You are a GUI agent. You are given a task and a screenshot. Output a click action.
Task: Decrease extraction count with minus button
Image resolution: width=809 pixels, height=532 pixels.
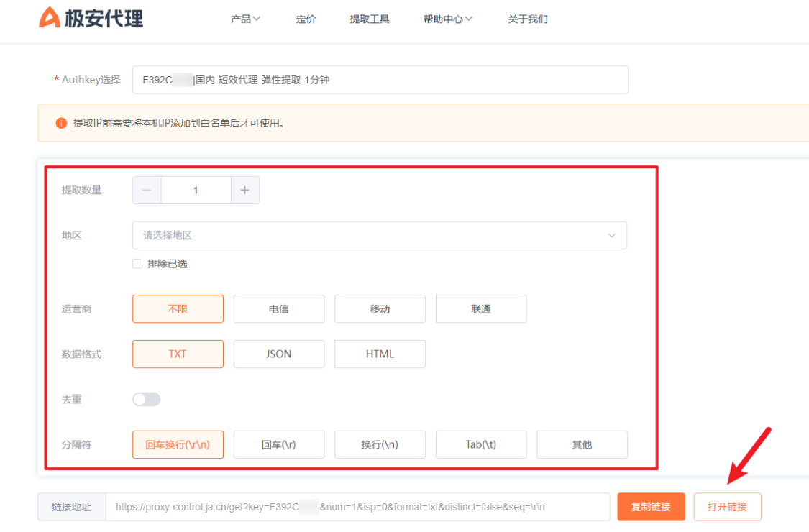coord(147,191)
